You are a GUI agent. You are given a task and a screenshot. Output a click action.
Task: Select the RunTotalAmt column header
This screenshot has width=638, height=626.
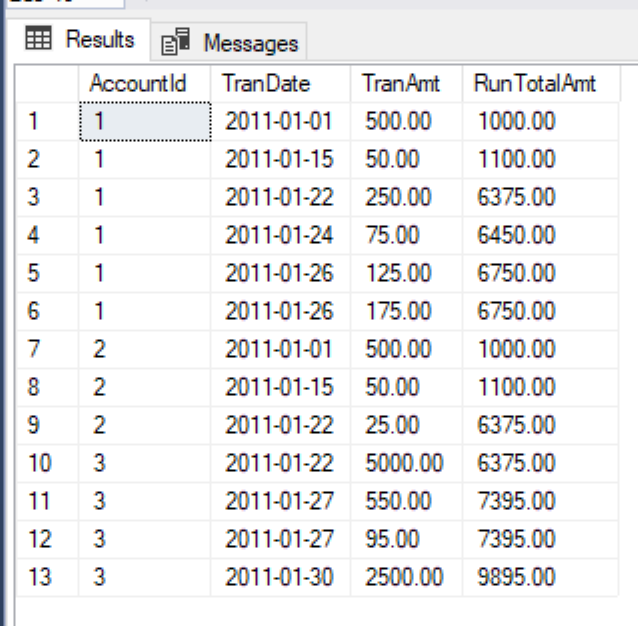[541, 83]
